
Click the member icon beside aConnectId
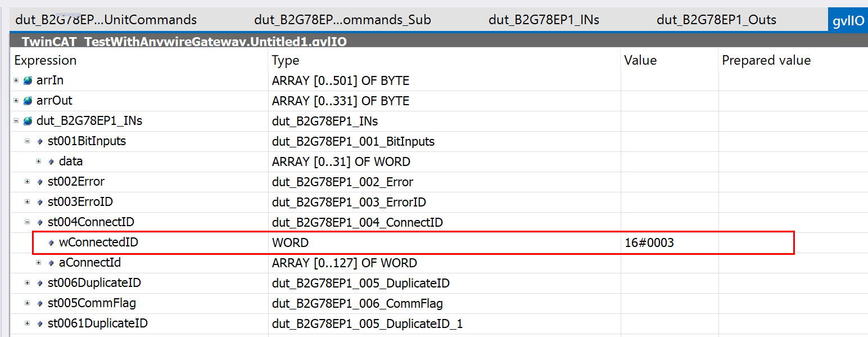click(51, 263)
